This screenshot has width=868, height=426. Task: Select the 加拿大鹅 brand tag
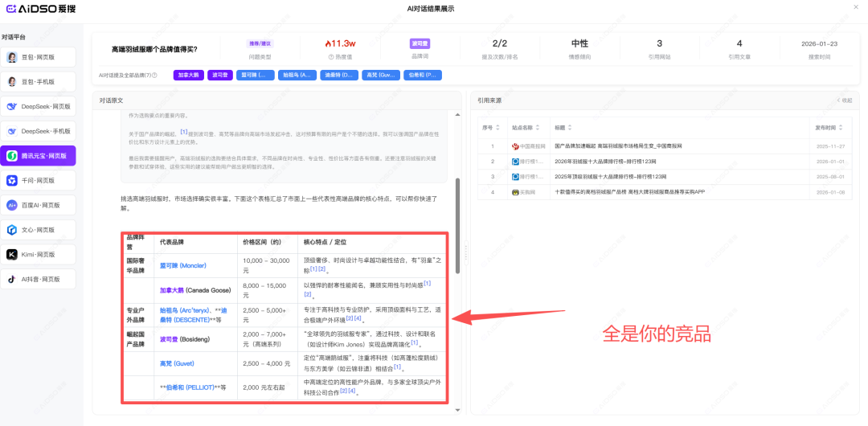tap(189, 76)
